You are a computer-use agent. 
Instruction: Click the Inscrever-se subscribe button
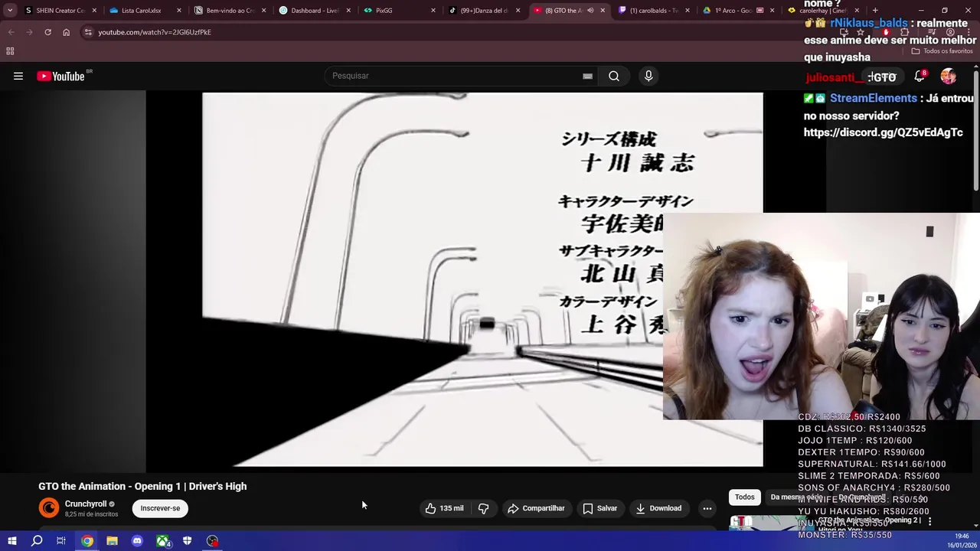click(x=160, y=508)
